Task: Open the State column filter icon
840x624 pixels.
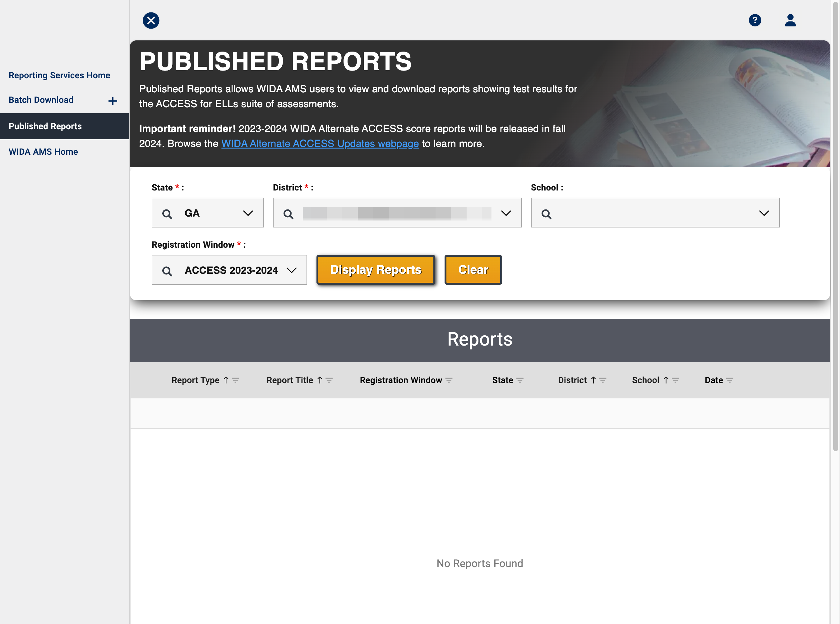Action: [520, 380]
